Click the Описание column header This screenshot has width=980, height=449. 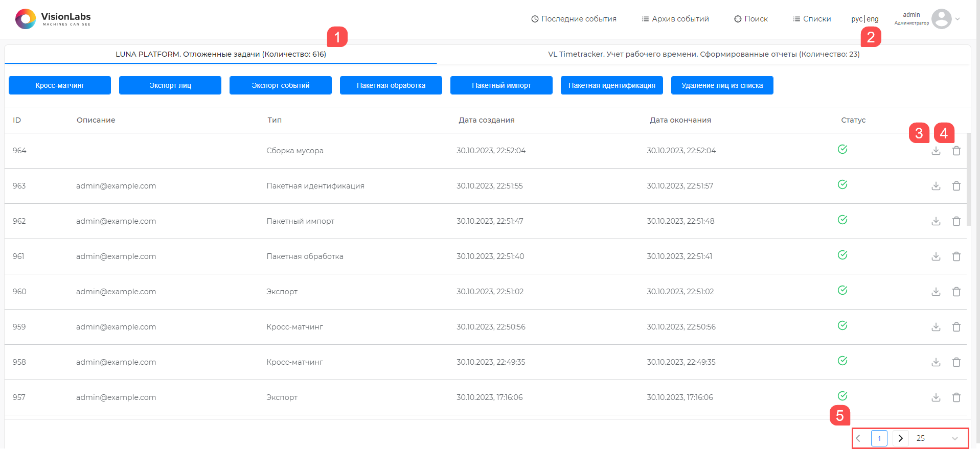point(96,120)
